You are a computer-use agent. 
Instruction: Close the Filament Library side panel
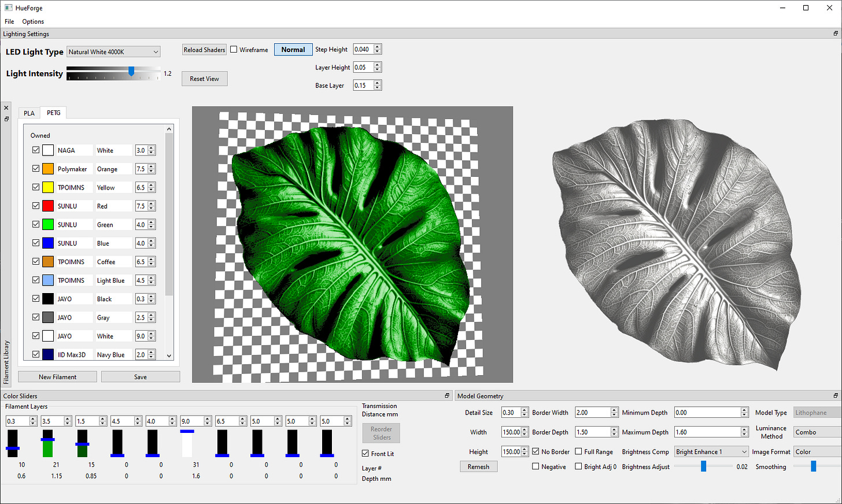6,108
